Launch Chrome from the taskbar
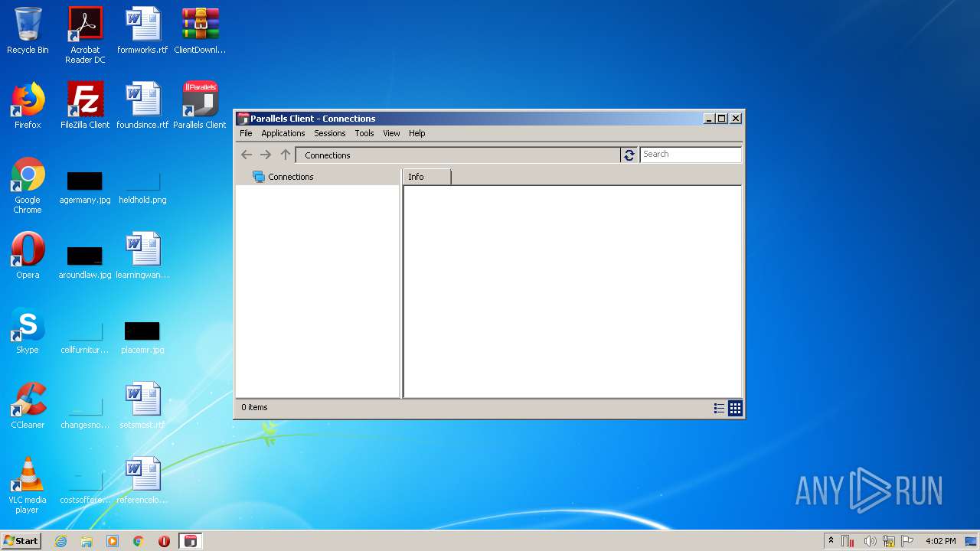The height and width of the screenshot is (551, 980). [139, 541]
